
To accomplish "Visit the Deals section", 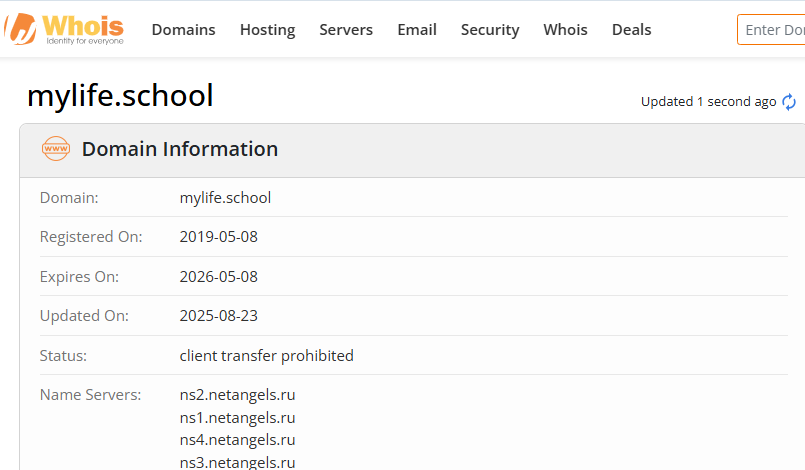I will pyautogui.click(x=631, y=30).
